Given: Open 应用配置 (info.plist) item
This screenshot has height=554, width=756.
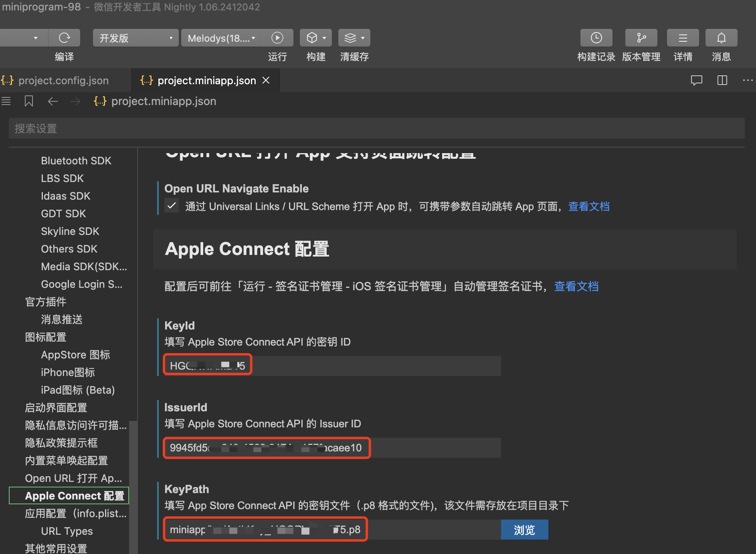Looking at the screenshot, I should (76, 514).
